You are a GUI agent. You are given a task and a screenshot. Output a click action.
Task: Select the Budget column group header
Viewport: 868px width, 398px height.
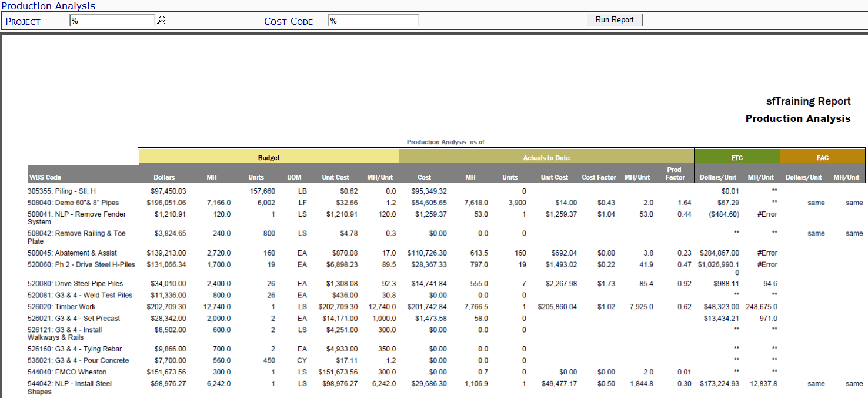coord(268,157)
